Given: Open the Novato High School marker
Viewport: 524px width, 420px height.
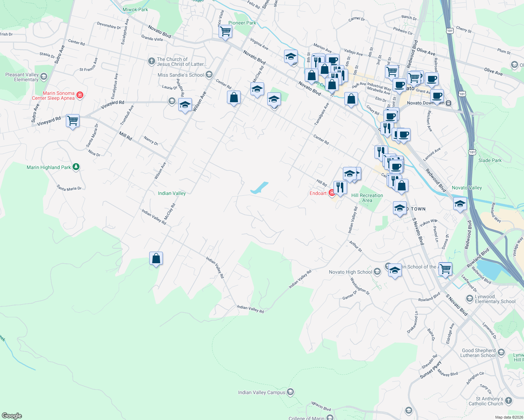Looking at the screenshot, I should click(377, 272).
